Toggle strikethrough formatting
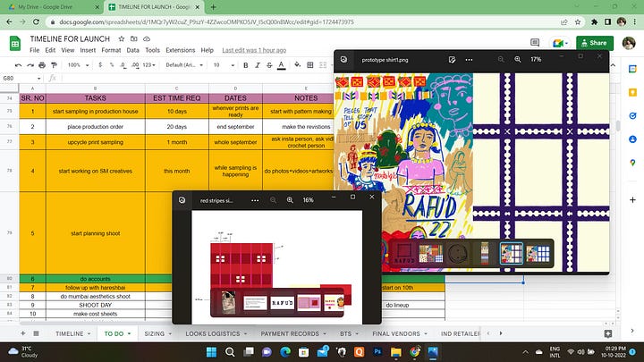644x362 pixels. (x=269, y=65)
